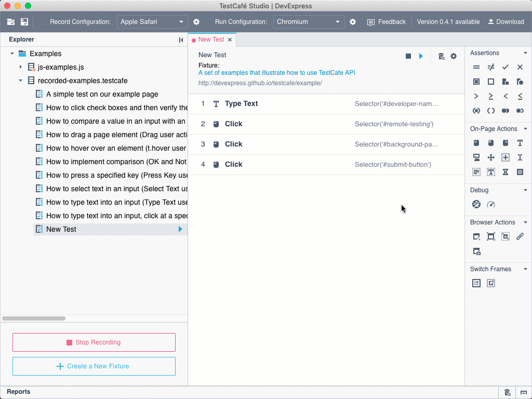
Task: Click the round debug icon left of the gauge
Action: (x=476, y=204)
